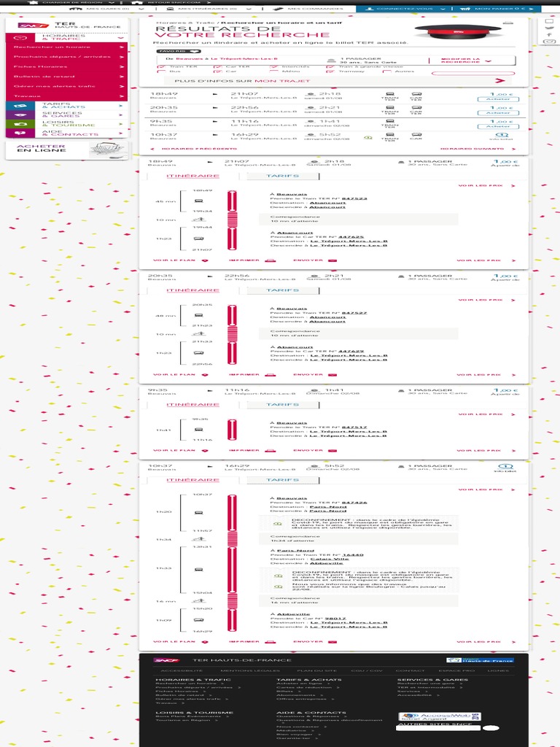Go to Horaires suivants
This screenshot has height=747, width=560.
[x=478, y=149]
